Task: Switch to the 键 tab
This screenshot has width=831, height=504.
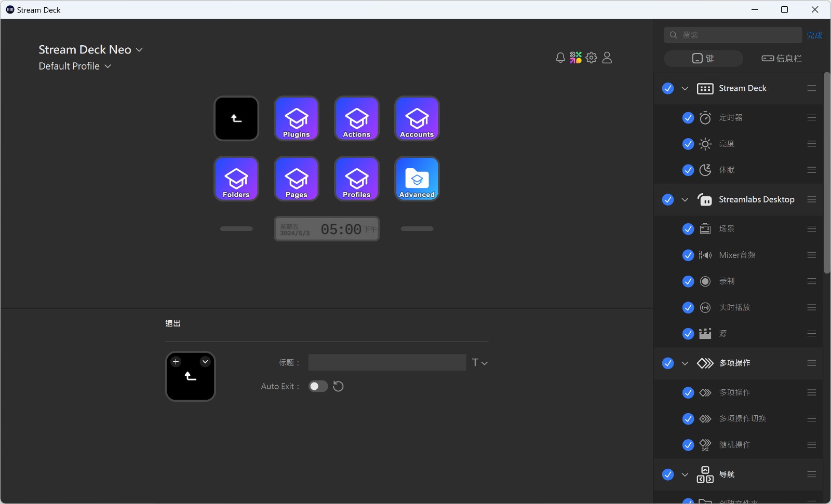Action: pos(703,59)
